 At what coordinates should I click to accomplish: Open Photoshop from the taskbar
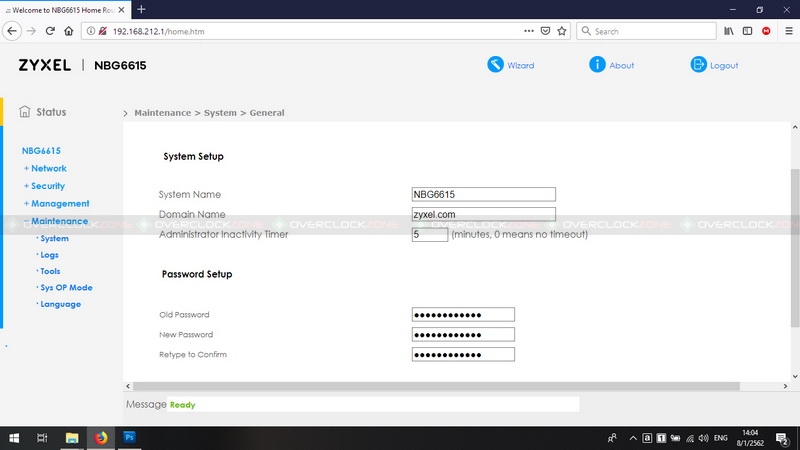coord(130,437)
